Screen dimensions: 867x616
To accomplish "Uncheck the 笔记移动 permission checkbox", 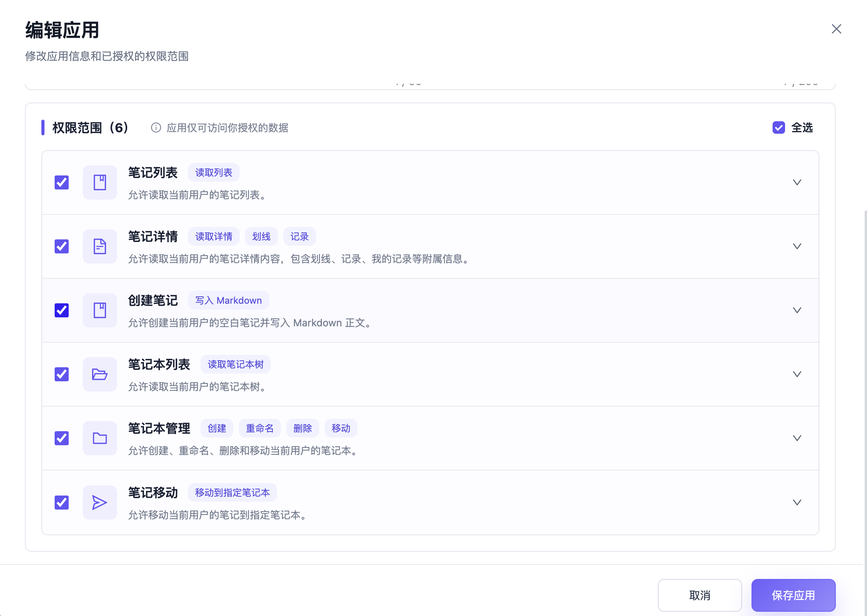I will pyautogui.click(x=62, y=503).
